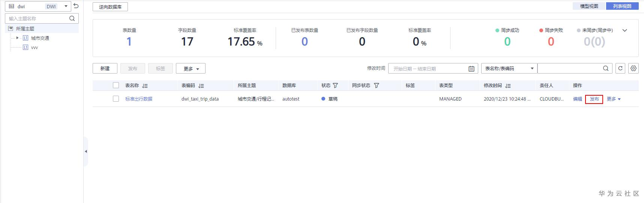The height and width of the screenshot is (203, 644).
Task: Click the 表数量 value 1
Action: click(129, 42)
